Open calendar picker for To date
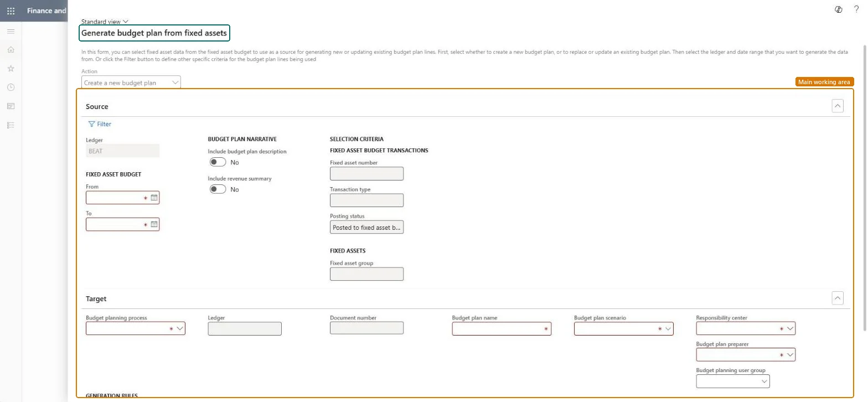The height and width of the screenshot is (402, 868). pyautogui.click(x=154, y=224)
